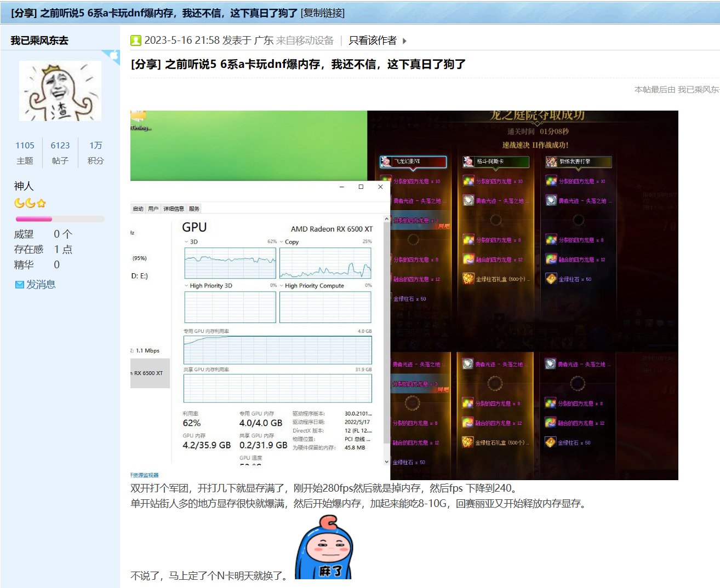Screen dimensions: 720x588
Task: Switch to the 用户 tab in Task Manager
Action: pyautogui.click(x=153, y=209)
